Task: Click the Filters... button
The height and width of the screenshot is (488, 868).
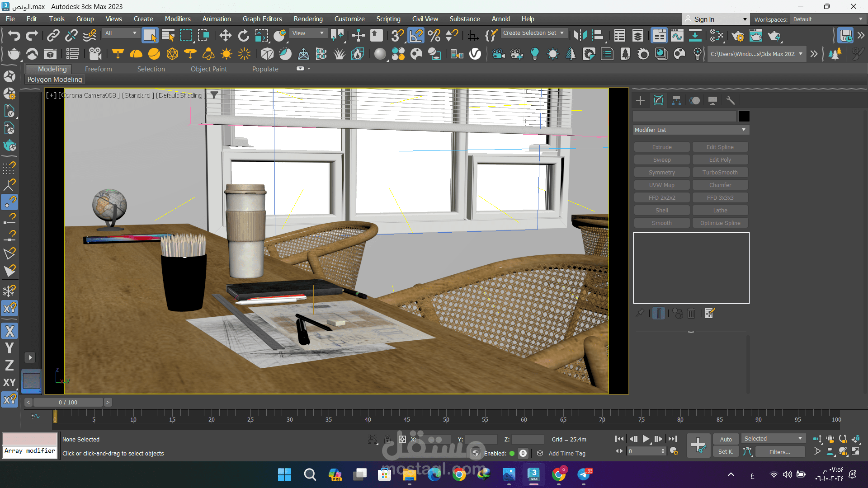Action: [780, 452]
